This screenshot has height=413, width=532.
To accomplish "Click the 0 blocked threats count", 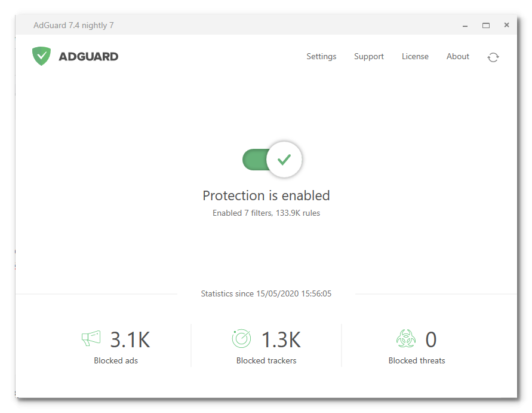I will tap(431, 339).
